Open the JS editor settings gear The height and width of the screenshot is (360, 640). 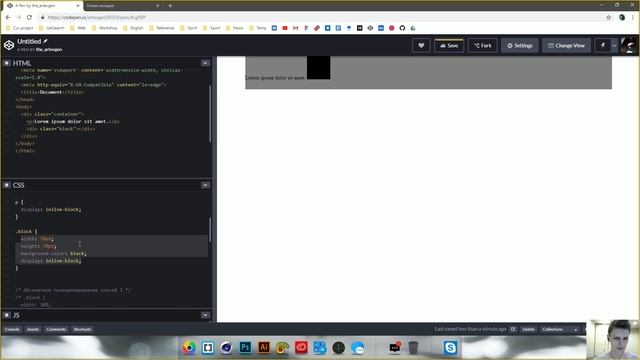pos(7,315)
